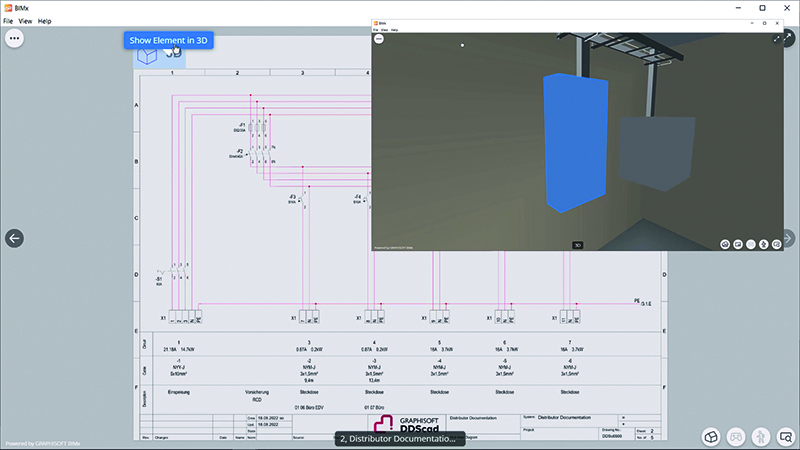Toggle walk mode in inset 3D toolbar
Screen dimensions: 800x450
click(x=763, y=243)
